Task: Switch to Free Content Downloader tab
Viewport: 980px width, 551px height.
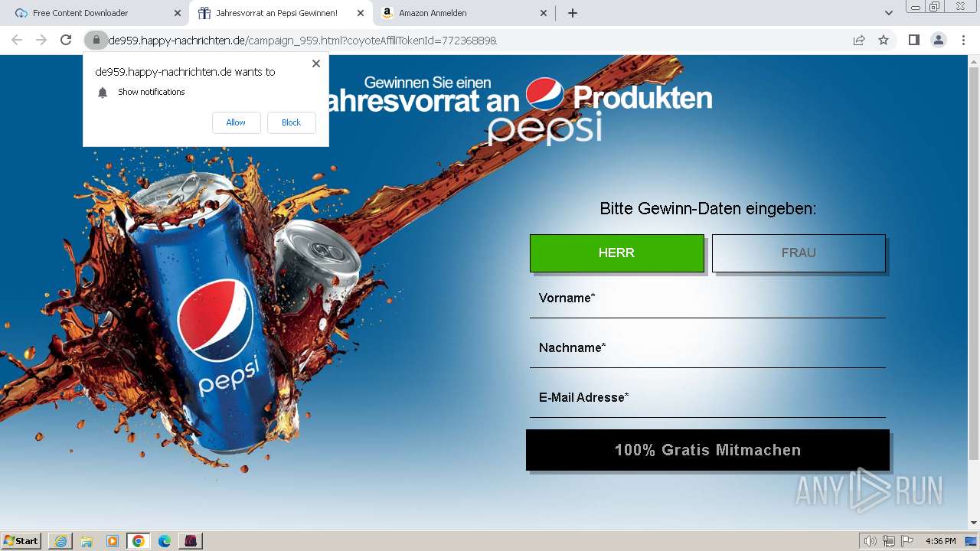Action: tap(96, 13)
